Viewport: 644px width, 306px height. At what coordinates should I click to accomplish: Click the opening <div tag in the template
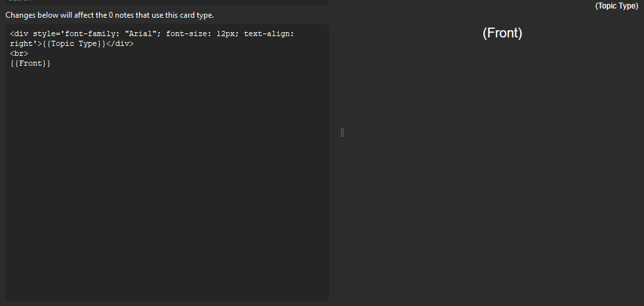(19, 33)
